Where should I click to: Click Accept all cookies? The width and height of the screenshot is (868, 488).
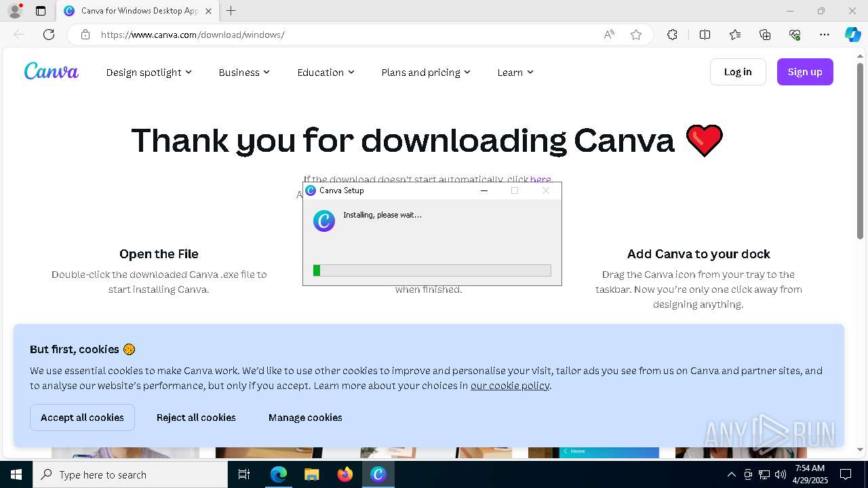82,418
